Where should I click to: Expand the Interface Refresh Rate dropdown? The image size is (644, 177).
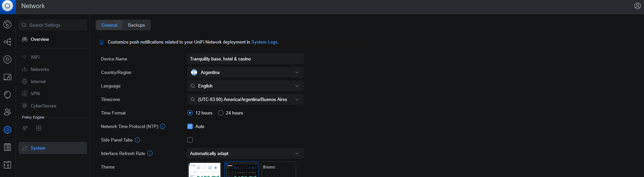pos(245,153)
